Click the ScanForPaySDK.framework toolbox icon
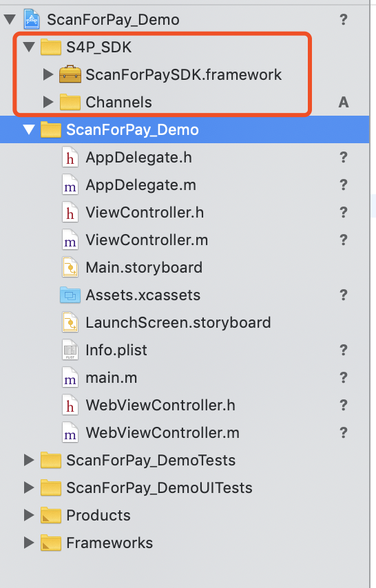376x588 pixels. [x=70, y=74]
